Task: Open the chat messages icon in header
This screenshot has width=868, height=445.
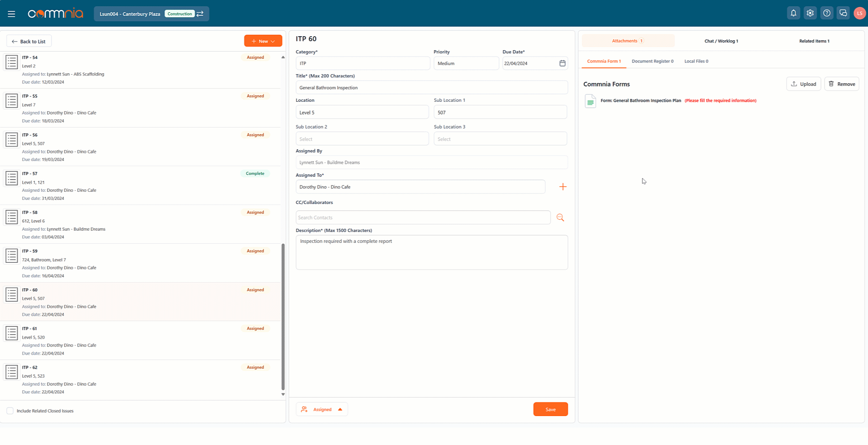Action: 843,13
